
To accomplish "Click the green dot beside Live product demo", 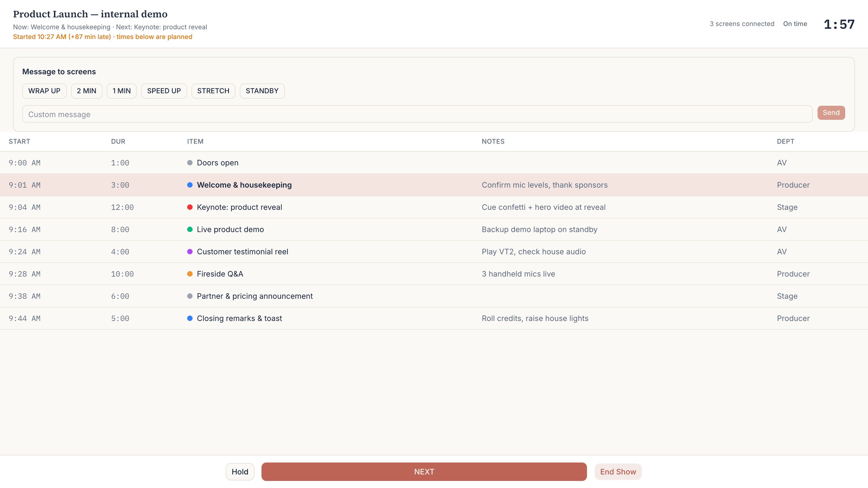I will [190, 229].
